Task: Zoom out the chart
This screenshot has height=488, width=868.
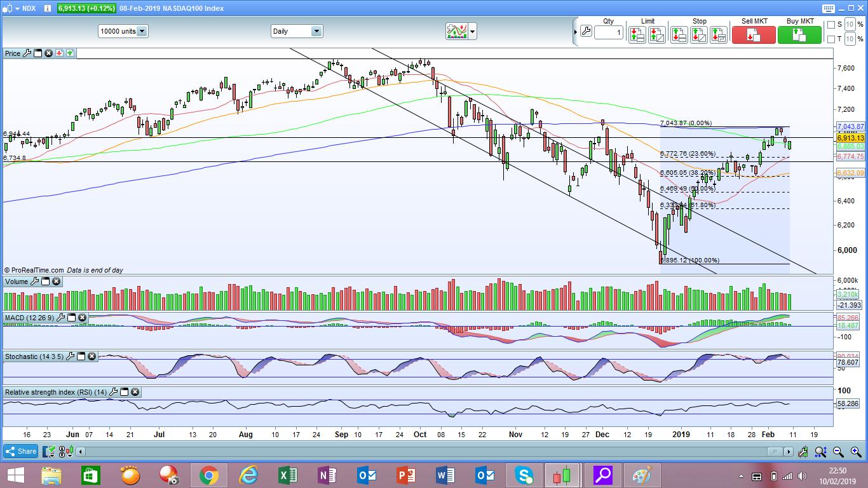Action: [838, 452]
